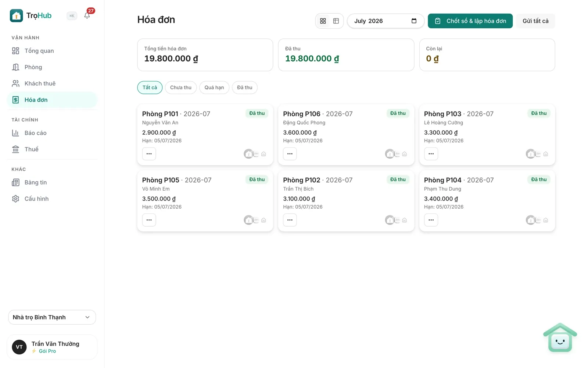Open the Báo cáo reports page
The image size is (588, 368).
(52, 133)
